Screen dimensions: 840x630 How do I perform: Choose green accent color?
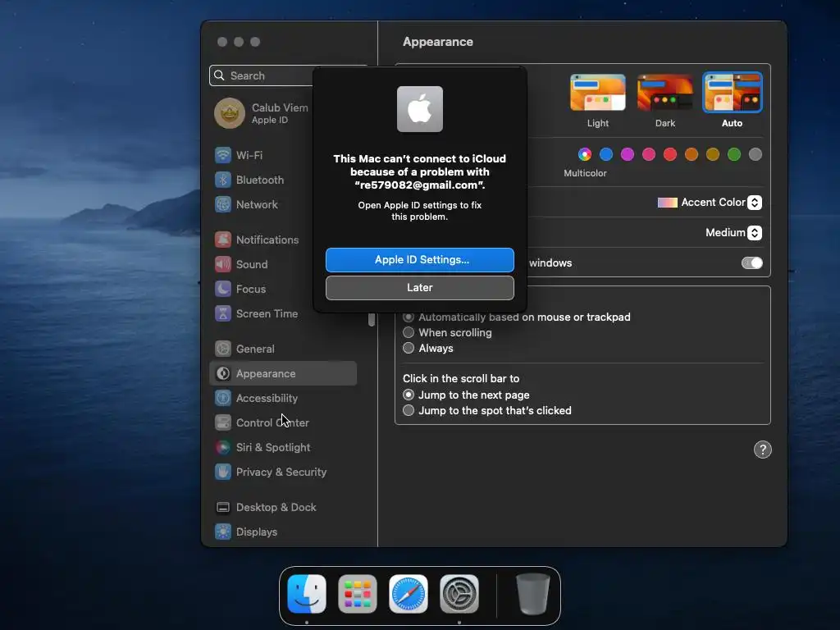pos(734,155)
